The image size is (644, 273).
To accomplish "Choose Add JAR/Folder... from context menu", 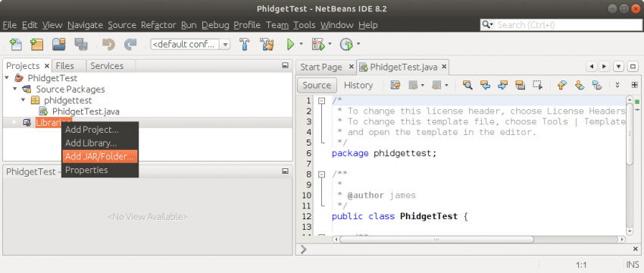I will tap(100, 157).
